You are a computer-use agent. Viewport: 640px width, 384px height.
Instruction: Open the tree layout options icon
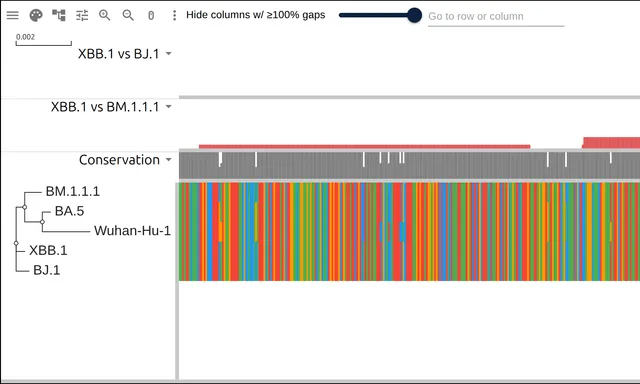[59, 16]
